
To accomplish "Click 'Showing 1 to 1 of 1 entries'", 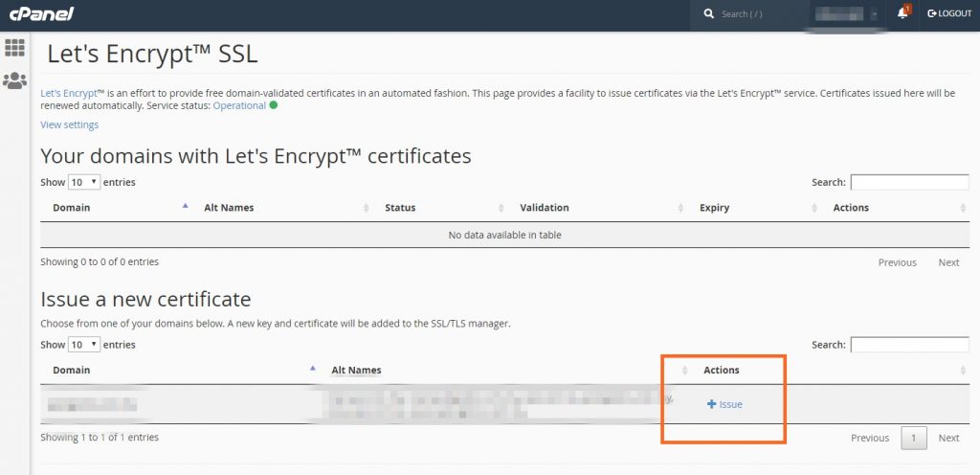I will (100, 437).
